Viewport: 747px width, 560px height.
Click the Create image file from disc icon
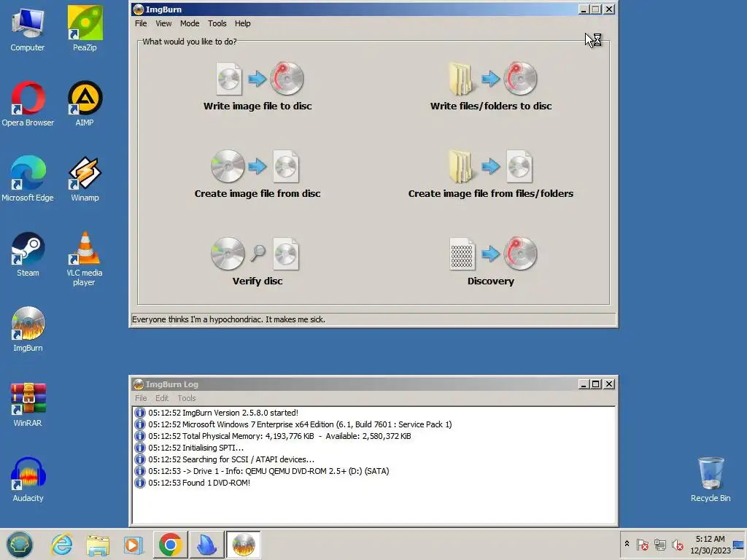click(255, 166)
